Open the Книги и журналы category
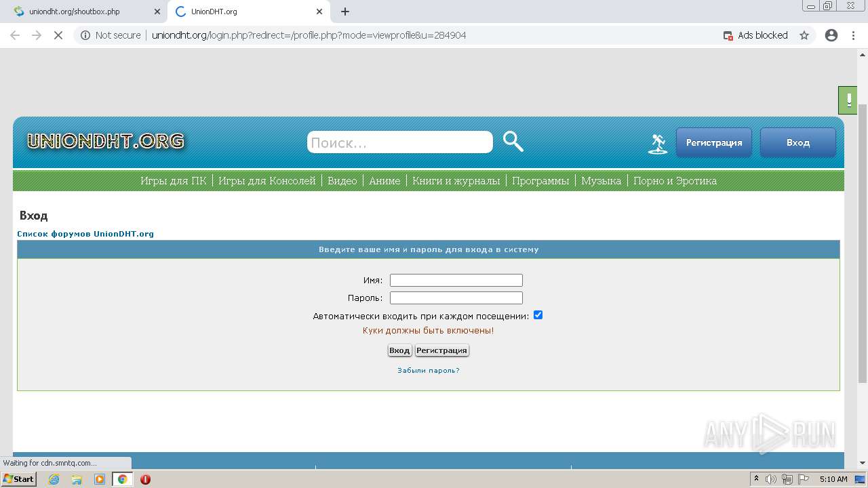Image resolution: width=868 pixels, height=488 pixels. (x=456, y=181)
